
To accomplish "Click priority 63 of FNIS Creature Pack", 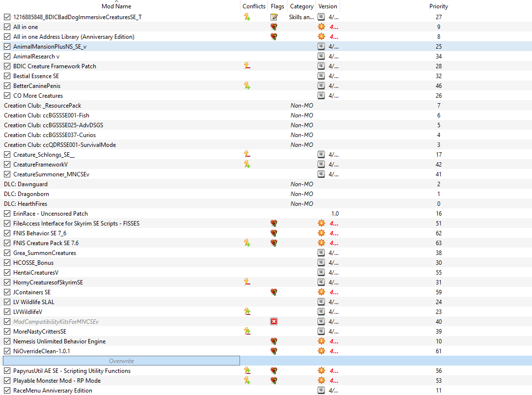I will pyautogui.click(x=439, y=243).
